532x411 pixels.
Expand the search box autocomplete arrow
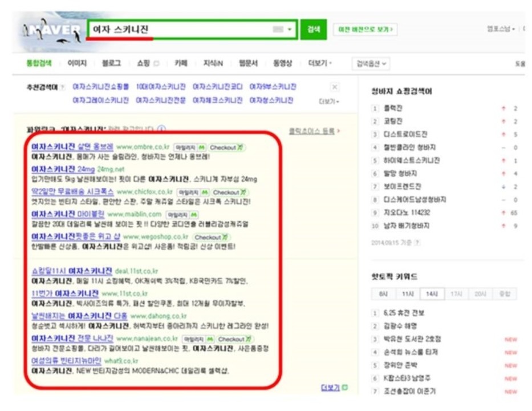click(290, 30)
